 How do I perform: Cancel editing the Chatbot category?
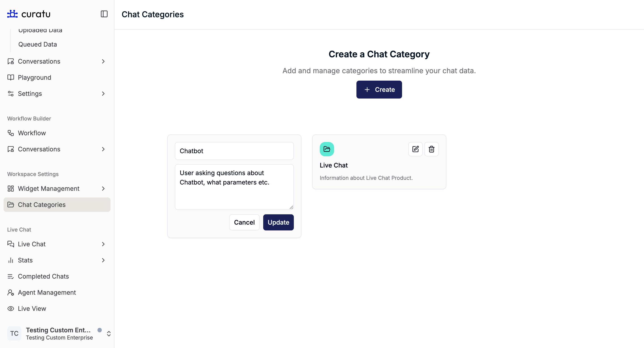coord(244,222)
